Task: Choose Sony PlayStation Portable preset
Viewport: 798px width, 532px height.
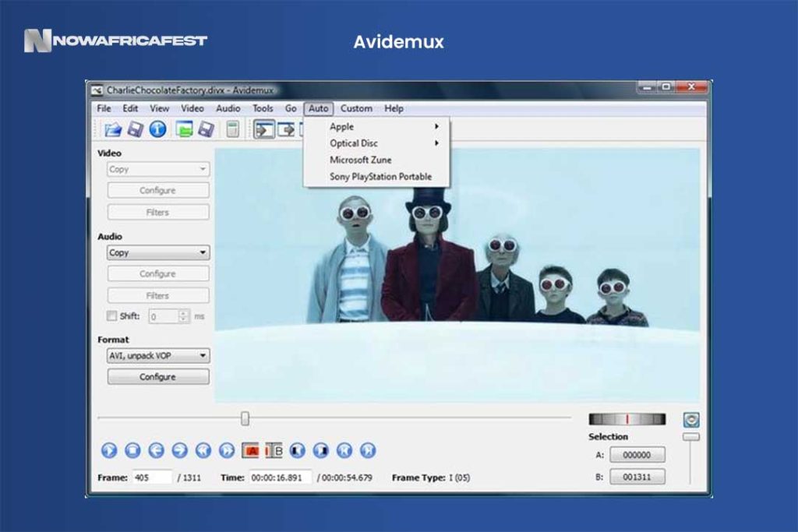Action: click(376, 177)
